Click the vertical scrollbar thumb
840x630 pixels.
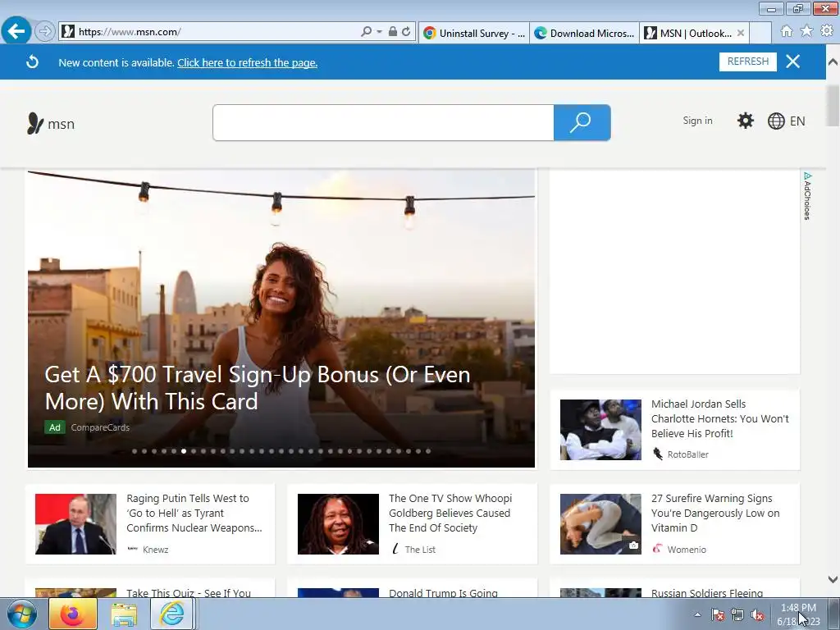pos(833,106)
